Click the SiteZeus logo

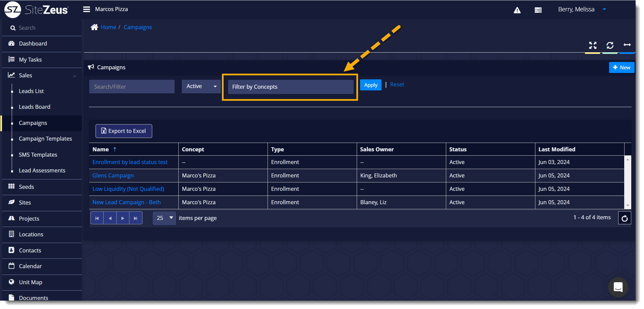click(x=36, y=9)
